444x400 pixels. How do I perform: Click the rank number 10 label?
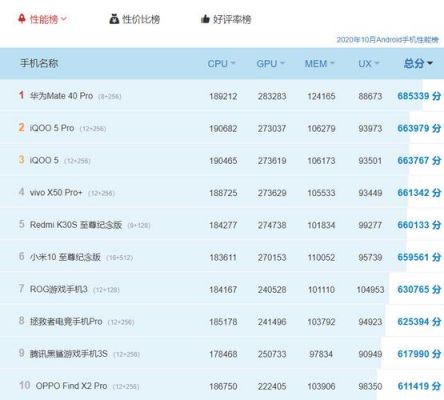pos(25,386)
